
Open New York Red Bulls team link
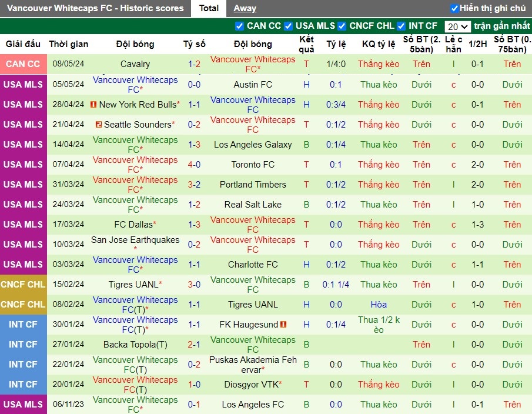tap(138, 105)
